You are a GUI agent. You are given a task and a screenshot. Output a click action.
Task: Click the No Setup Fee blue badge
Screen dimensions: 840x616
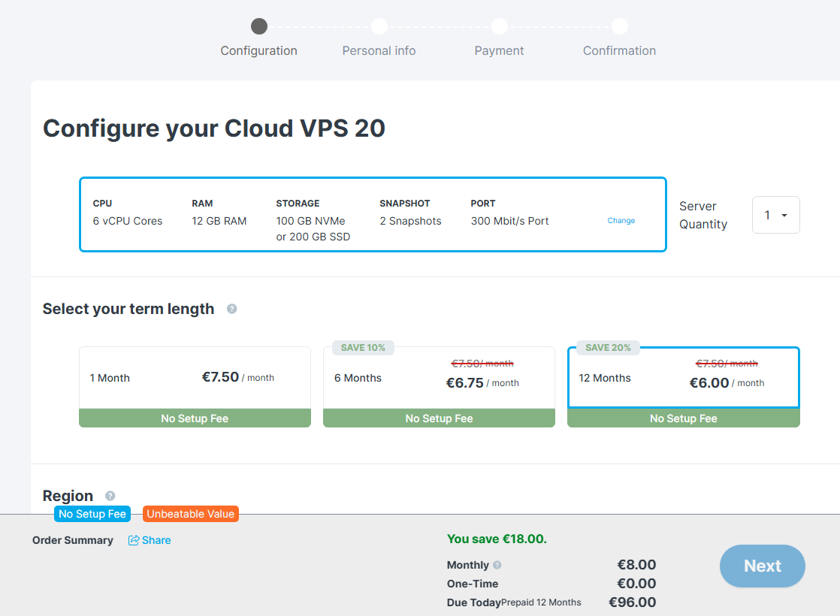(x=92, y=515)
